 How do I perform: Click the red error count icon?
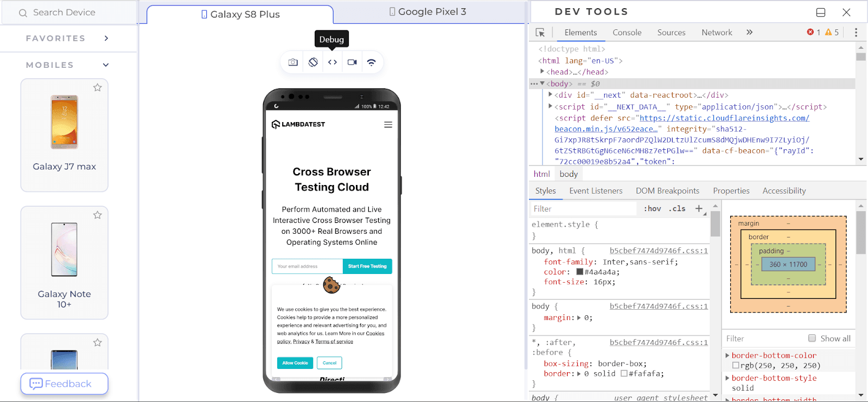pos(810,33)
